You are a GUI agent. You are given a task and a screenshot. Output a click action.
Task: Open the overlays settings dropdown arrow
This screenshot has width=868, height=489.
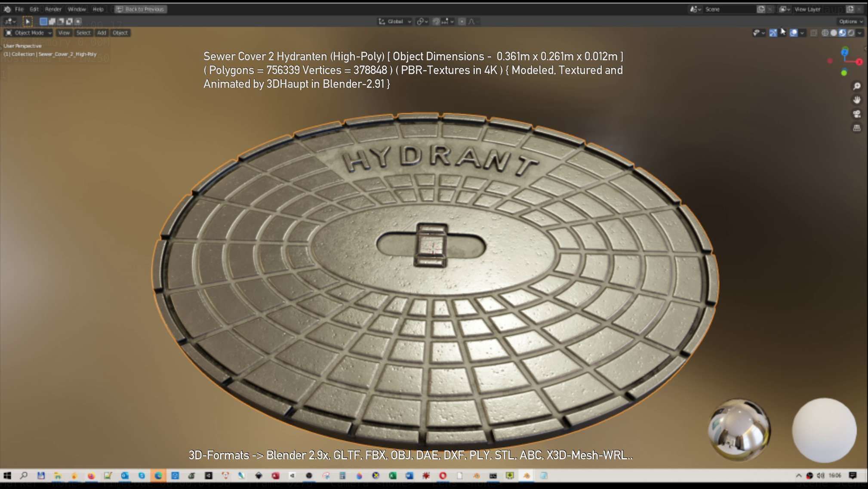point(802,33)
